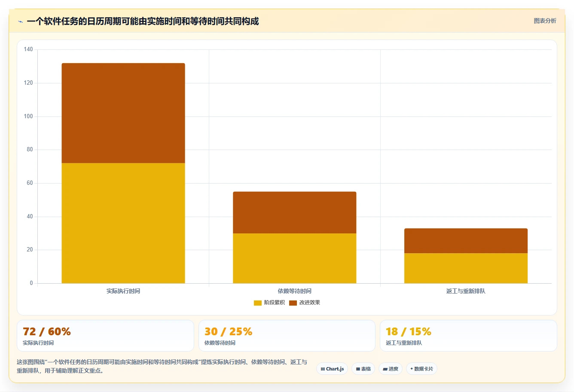Click the y-axis value 100
This screenshot has height=392, width=574.
click(28, 116)
